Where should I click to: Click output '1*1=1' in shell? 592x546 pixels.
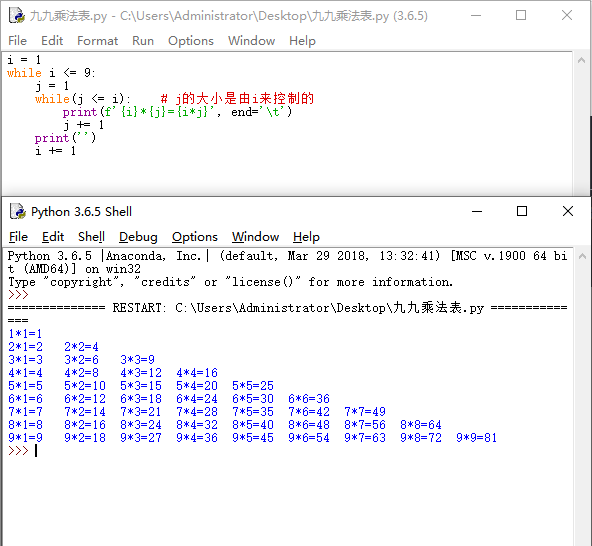[x=25, y=334]
